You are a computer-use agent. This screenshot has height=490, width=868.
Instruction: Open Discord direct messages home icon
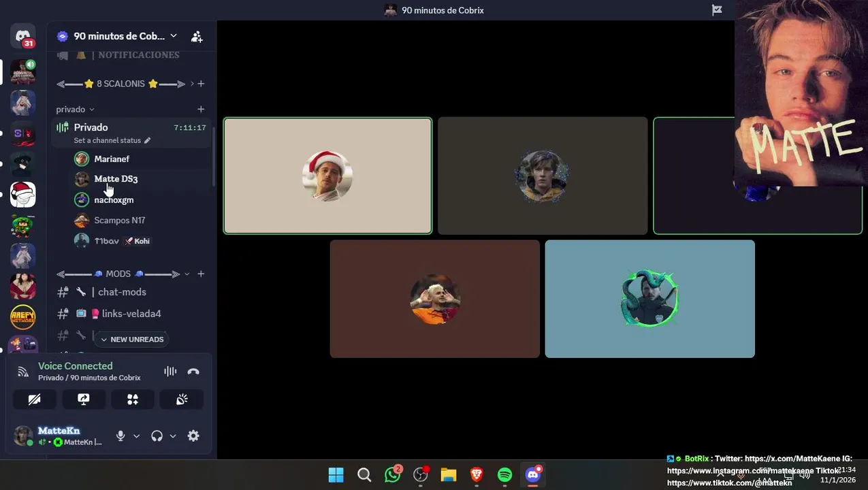point(23,35)
